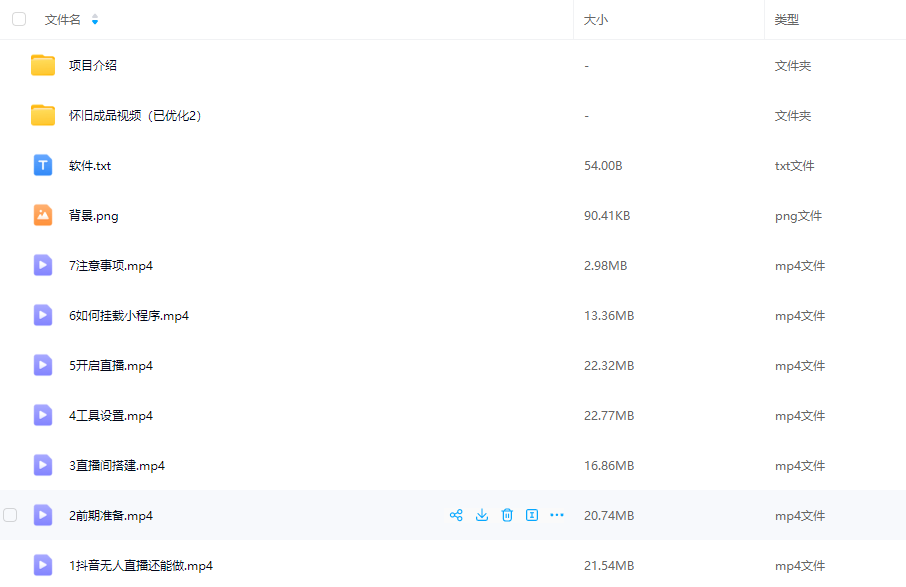
Task: Open more options for 2前期准备.mp4
Action: [x=557, y=515]
